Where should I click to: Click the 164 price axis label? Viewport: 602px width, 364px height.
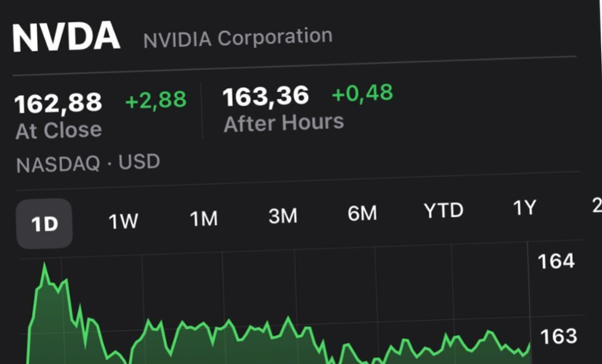tap(556, 262)
